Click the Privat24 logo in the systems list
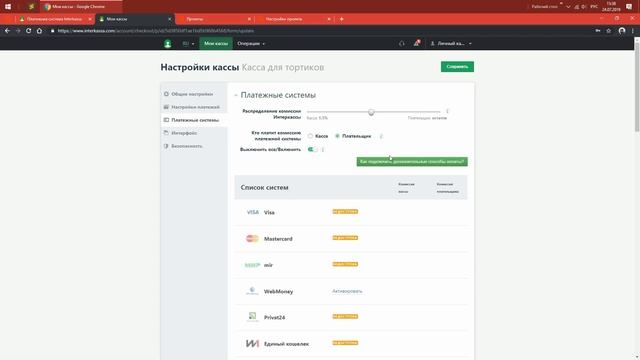 (252, 317)
